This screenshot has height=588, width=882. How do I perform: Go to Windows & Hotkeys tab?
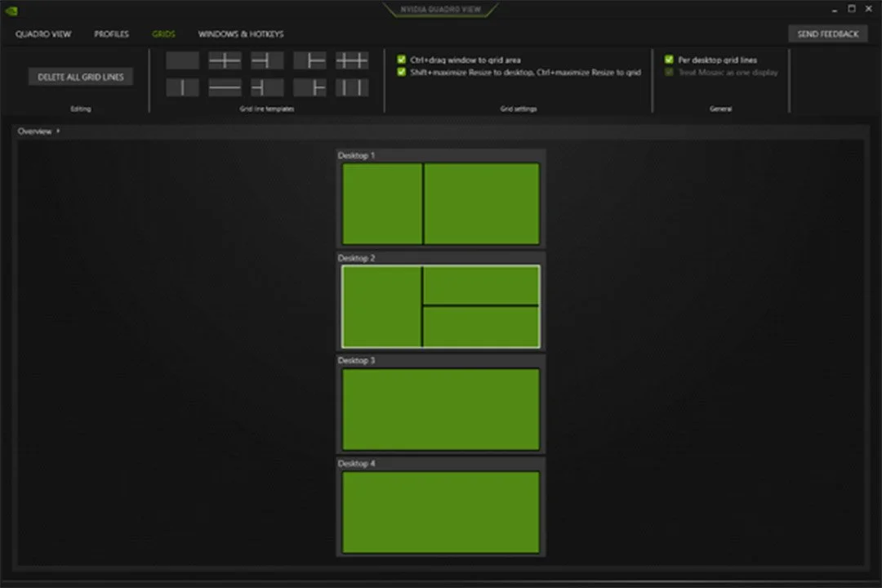pos(241,33)
